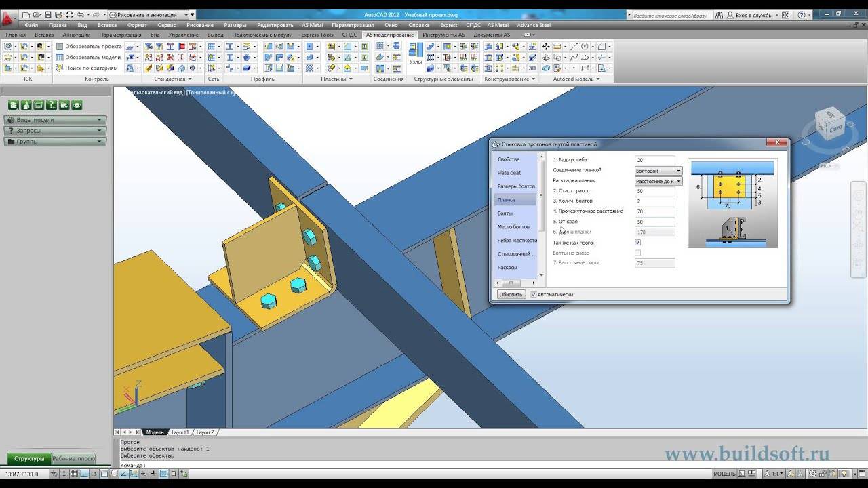Screen dimensions: 868x488
Task: Click the 'Радиус гиба' input field
Action: pyautogui.click(x=654, y=160)
